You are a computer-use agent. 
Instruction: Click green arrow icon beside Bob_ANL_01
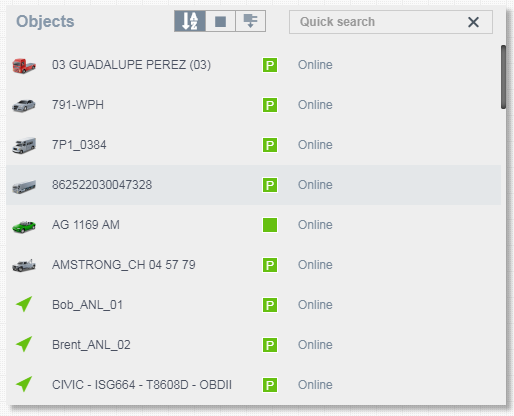(x=24, y=304)
